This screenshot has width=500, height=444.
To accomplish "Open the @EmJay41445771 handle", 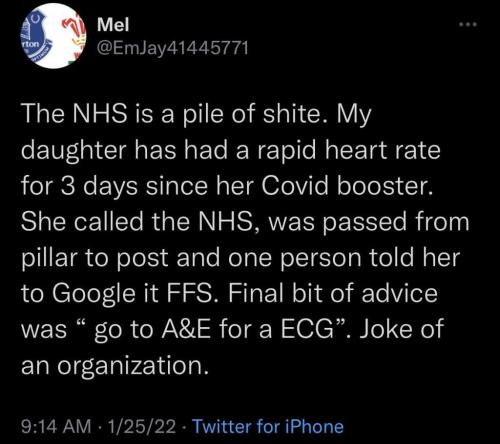I will [173, 48].
